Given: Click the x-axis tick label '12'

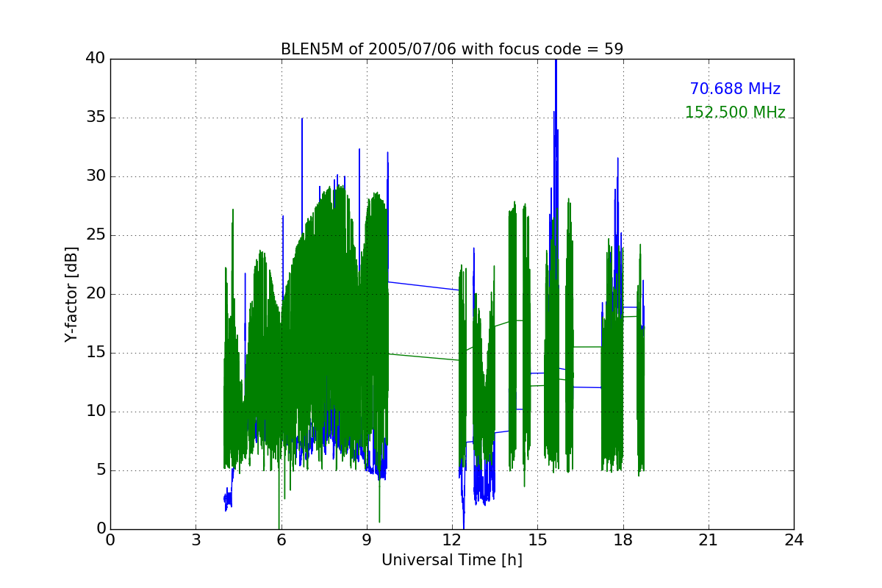Looking at the screenshot, I should click(452, 539).
